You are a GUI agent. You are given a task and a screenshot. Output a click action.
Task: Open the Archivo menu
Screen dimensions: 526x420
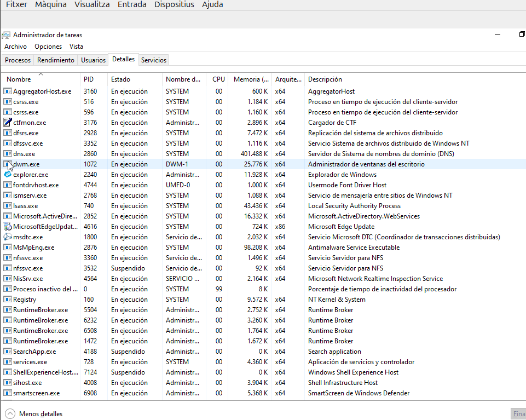[x=15, y=47]
